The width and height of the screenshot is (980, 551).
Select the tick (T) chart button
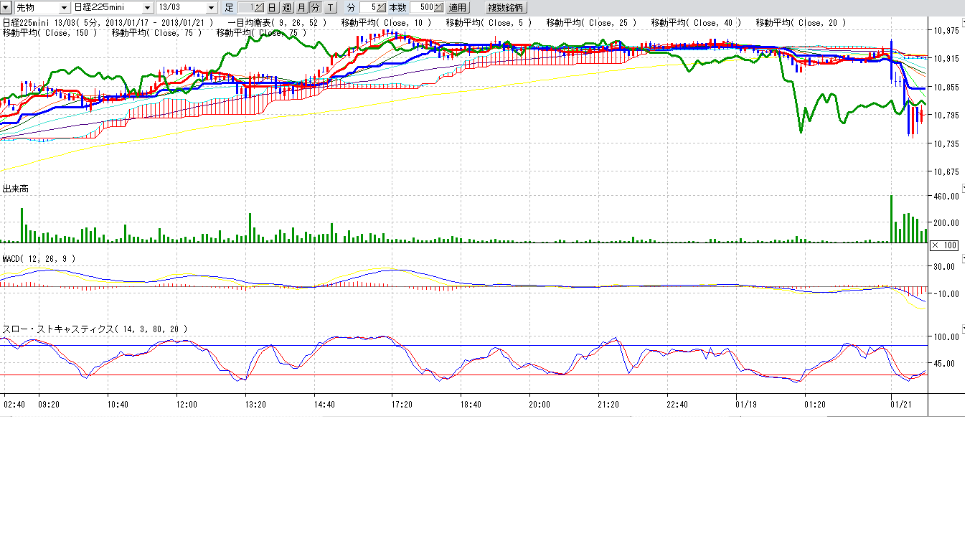click(329, 7)
